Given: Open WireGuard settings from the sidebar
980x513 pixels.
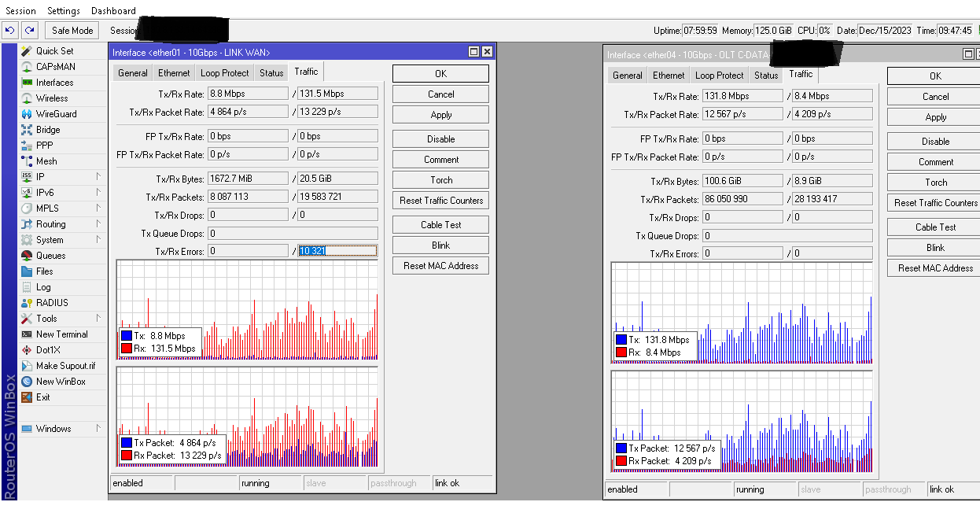Looking at the screenshot, I should pos(56,114).
